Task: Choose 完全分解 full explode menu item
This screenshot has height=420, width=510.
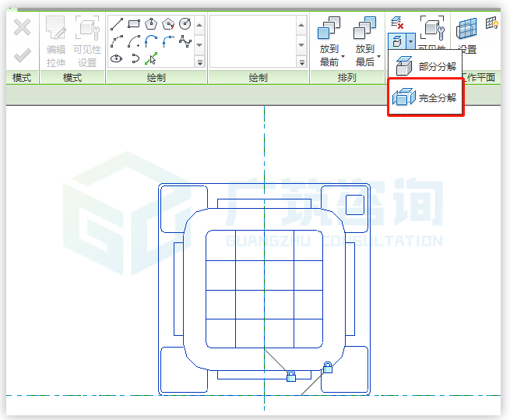Action: coord(425,97)
